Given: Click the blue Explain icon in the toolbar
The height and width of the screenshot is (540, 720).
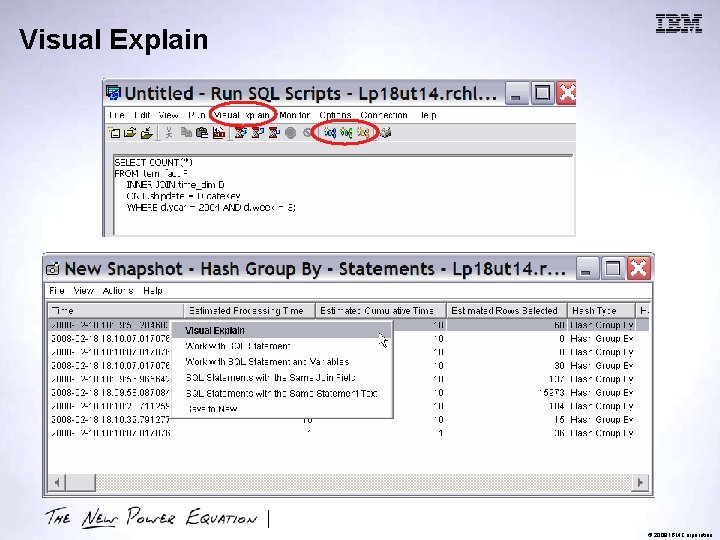Looking at the screenshot, I should pyautogui.click(x=330, y=133).
